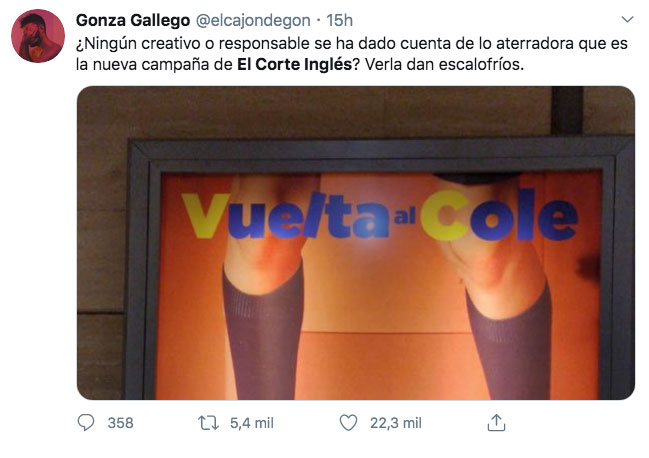Image resolution: width=649 pixels, height=458 pixels.
Task: Show the 5,4 mil retweets count
Action: pos(252,423)
